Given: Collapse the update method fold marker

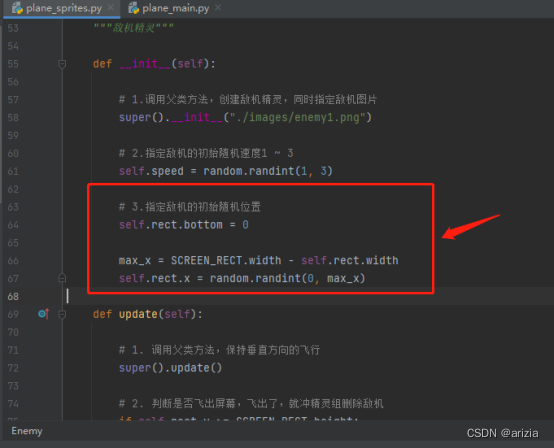Looking at the screenshot, I should (x=62, y=314).
